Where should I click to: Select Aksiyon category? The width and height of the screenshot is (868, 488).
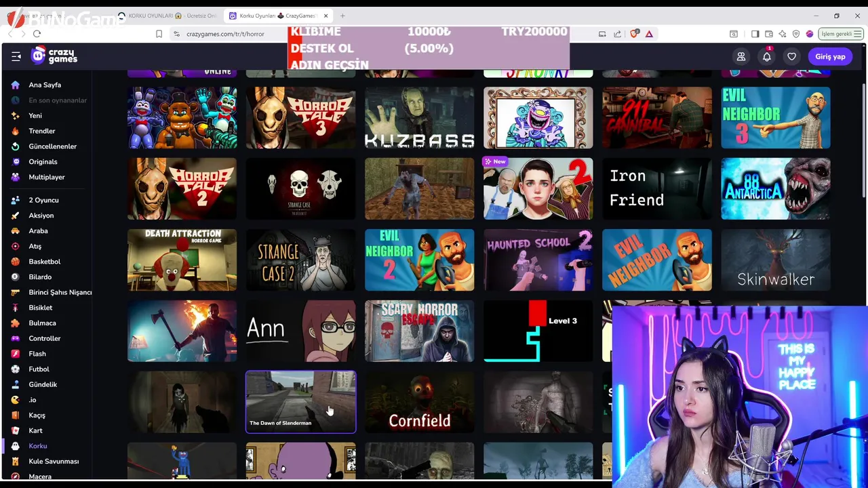click(41, 216)
